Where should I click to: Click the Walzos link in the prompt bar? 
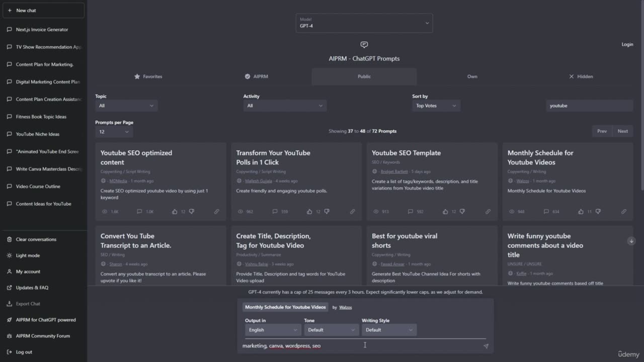point(345,307)
